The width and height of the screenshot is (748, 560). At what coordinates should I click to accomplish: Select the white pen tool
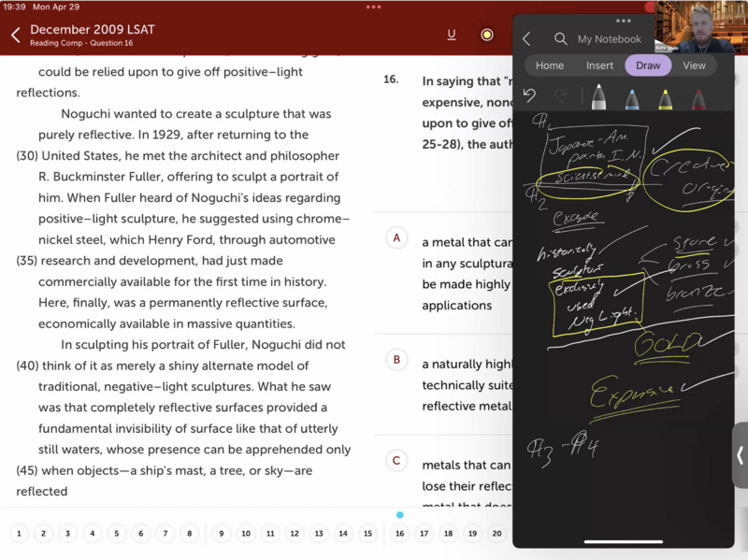pyautogui.click(x=599, y=97)
